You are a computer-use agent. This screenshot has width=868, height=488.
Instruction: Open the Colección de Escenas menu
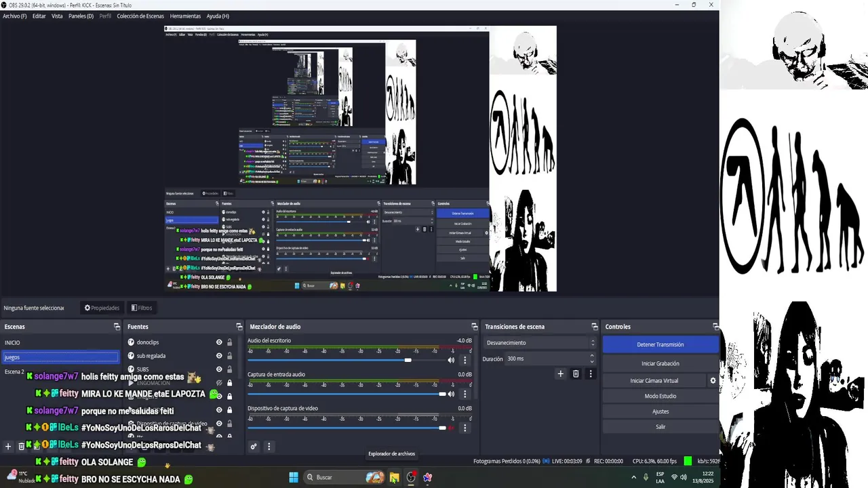(x=140, y=16)
